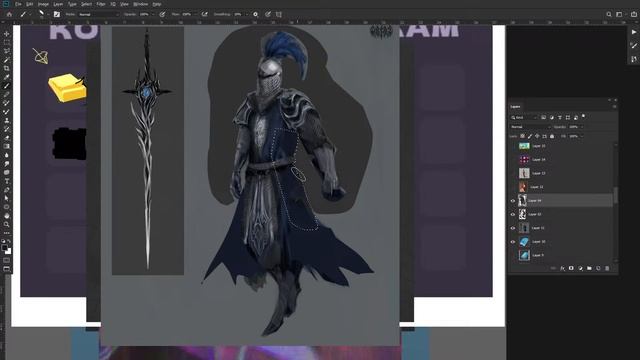
Task: Select the Eyedropper tool
Action: pos(7,77)
